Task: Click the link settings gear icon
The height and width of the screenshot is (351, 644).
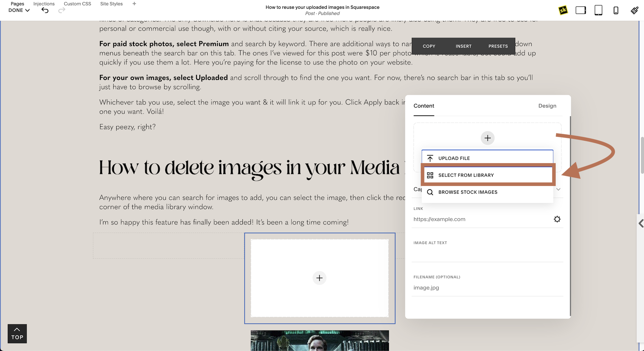Action: pos(557,219)
